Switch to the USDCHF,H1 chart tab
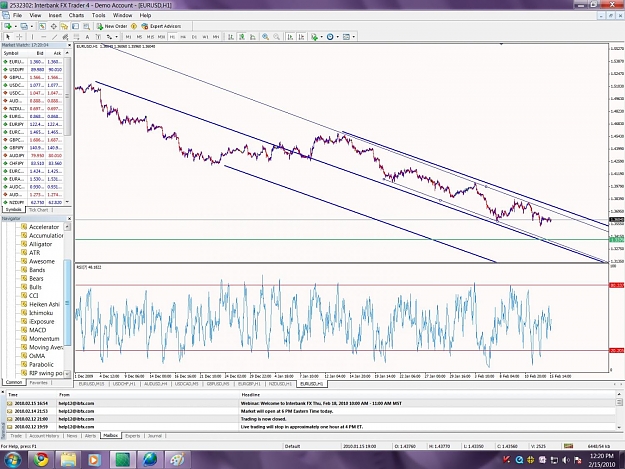 pyautogui.click(x=124, y=384)
